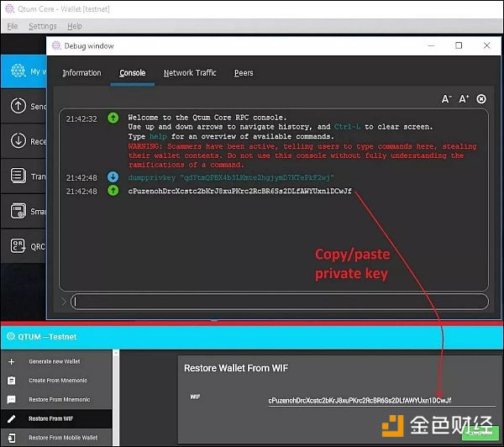Click the Debug window title icon

56,45
